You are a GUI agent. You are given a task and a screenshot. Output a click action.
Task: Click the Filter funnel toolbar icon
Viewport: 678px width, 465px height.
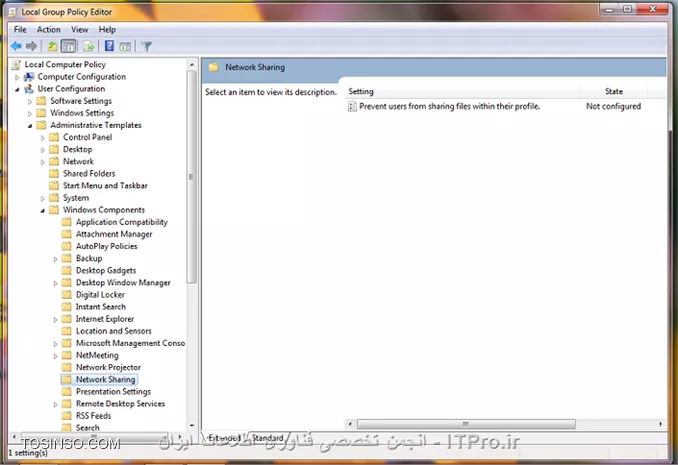pos(147,46)
